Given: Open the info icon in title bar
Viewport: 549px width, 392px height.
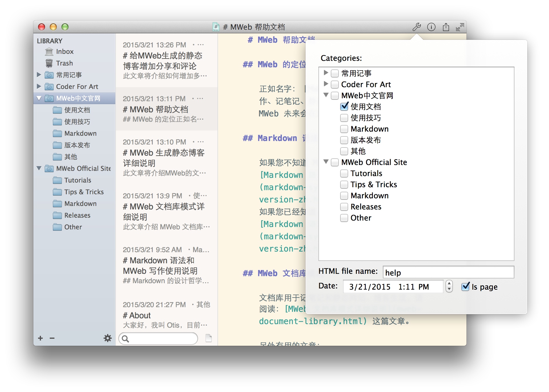Looking at the screenshot, I should 431,27.
